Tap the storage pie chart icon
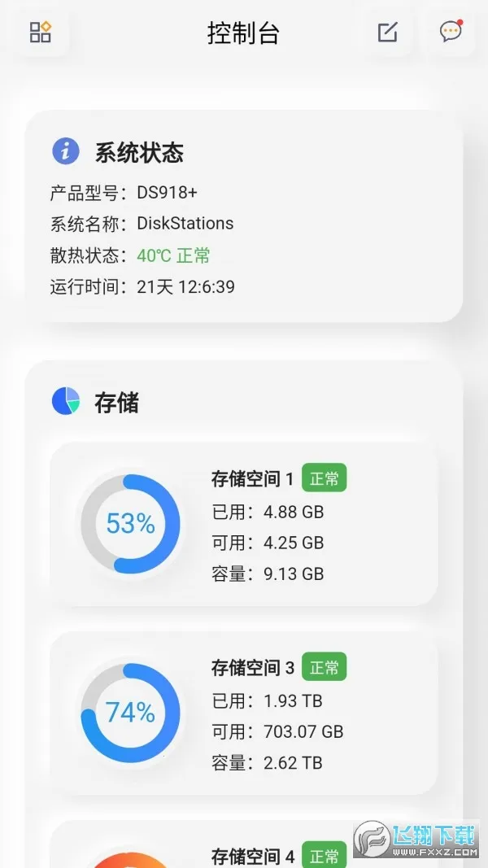The height and width of the screenshot is (868, 488). pyautogui.click(x=66, y=401)
